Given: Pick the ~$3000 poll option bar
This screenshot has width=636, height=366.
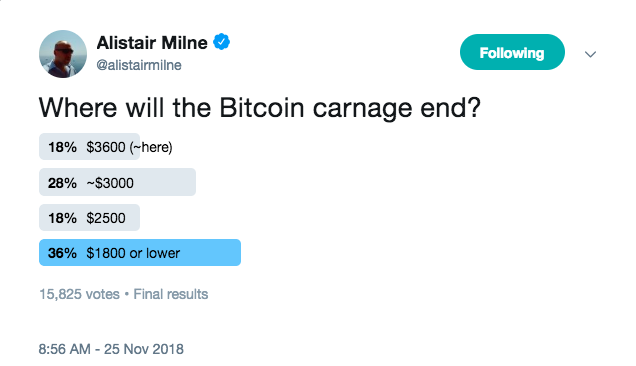Looking at the screenshot, I should (x=117, y=182).
